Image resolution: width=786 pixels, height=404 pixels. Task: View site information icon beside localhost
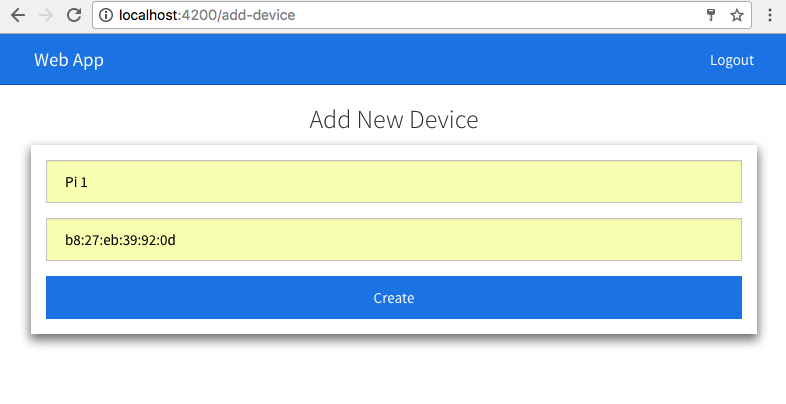coord(106,16)
